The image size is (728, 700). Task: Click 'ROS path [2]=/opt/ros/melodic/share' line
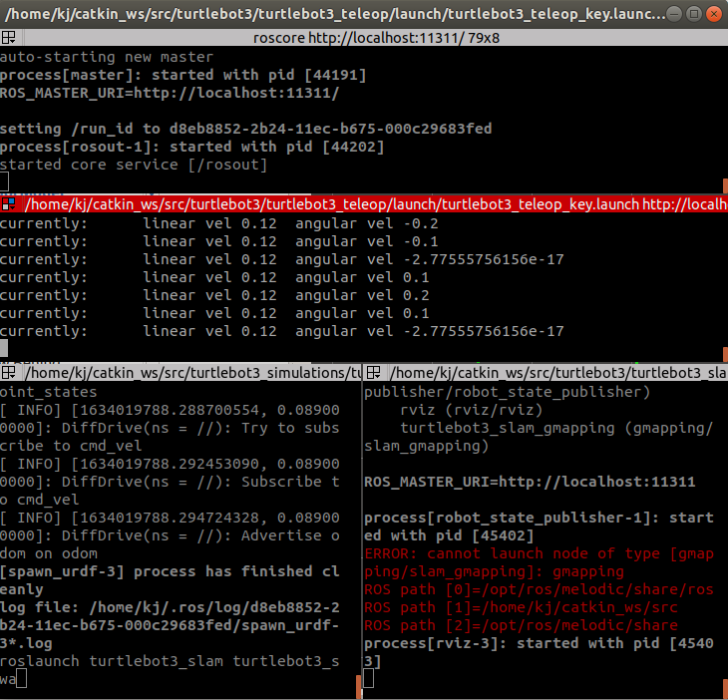521,625
